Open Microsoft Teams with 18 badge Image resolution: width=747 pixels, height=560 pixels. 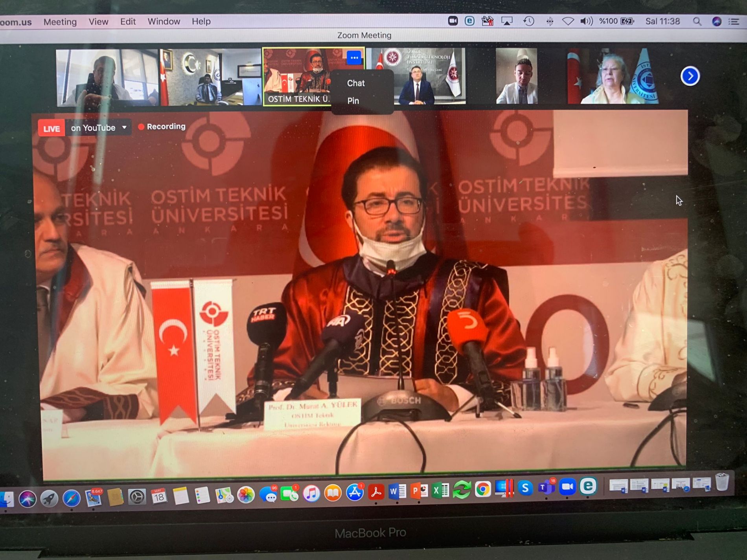tap(546, 487)
